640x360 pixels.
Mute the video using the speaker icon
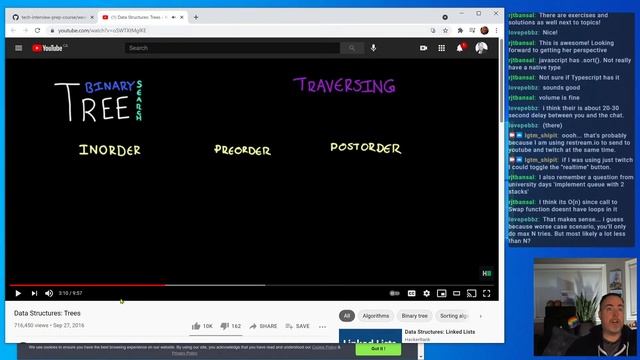coord(49,293)
